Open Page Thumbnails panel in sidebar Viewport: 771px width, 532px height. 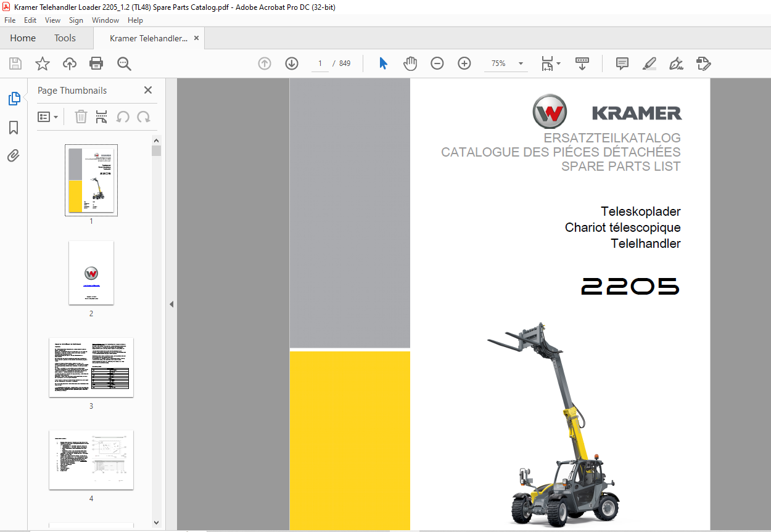(14, 99)
